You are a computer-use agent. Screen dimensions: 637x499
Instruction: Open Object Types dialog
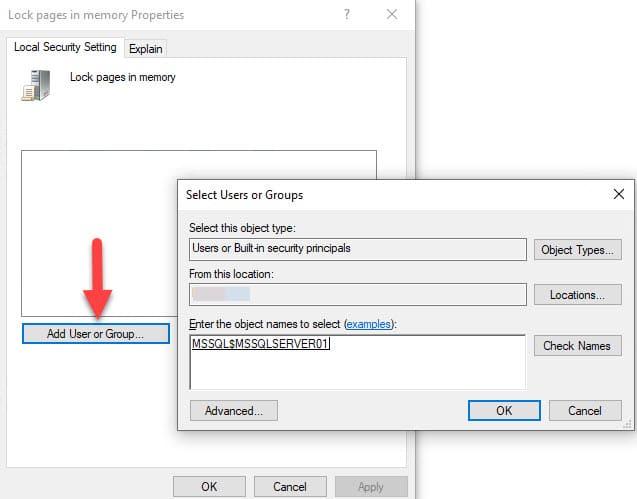pos(577,250)
